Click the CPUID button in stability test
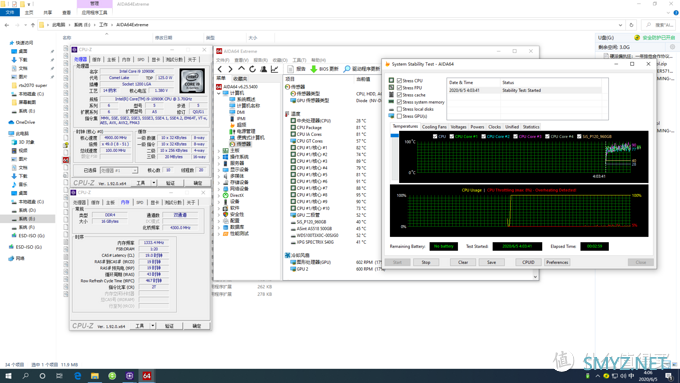680x383 pixels. point(528,262)
